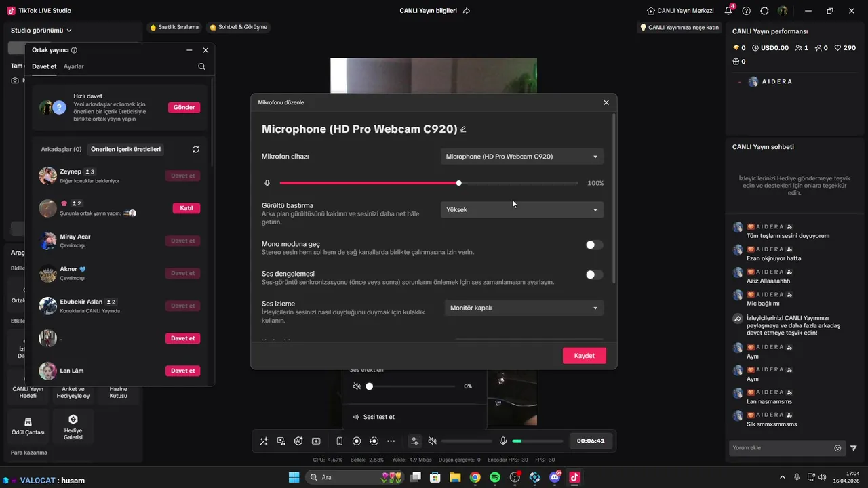Search co-hosts with the magnifier icon
Screen dimensions: 868x488
pyautogui.click(x=201, y=66)
